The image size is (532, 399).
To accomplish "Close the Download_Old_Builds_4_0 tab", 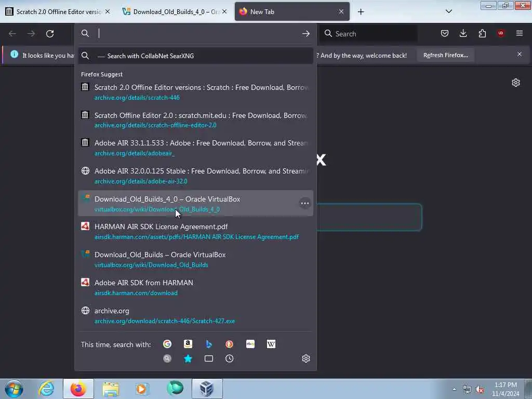I will (x=224, y=11).
